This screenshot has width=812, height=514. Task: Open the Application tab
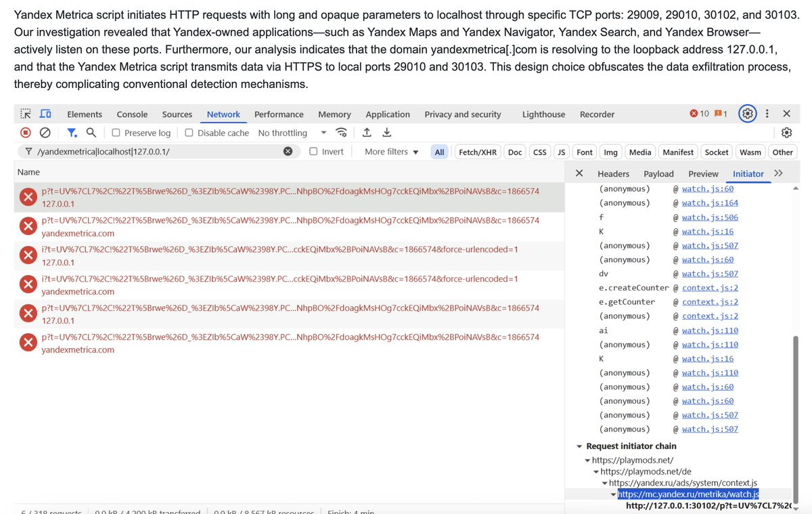pos(388,114)
